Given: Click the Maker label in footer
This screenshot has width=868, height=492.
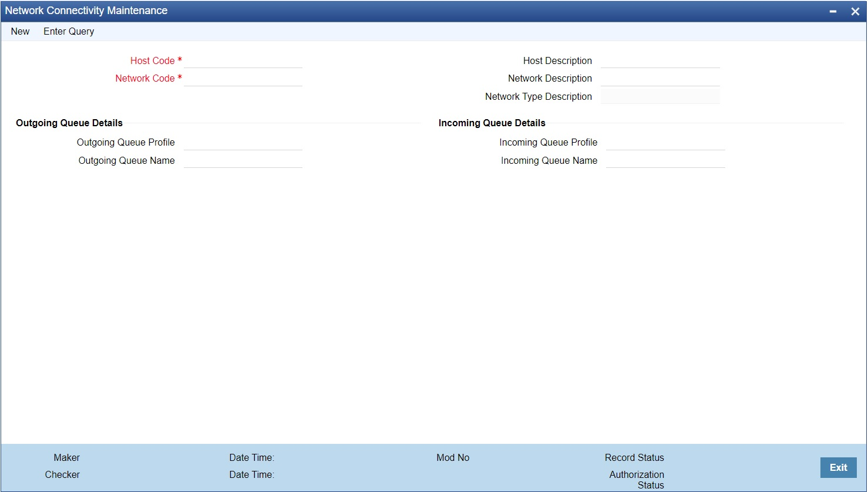Looking at the screenshot, I should pos(67,458).
